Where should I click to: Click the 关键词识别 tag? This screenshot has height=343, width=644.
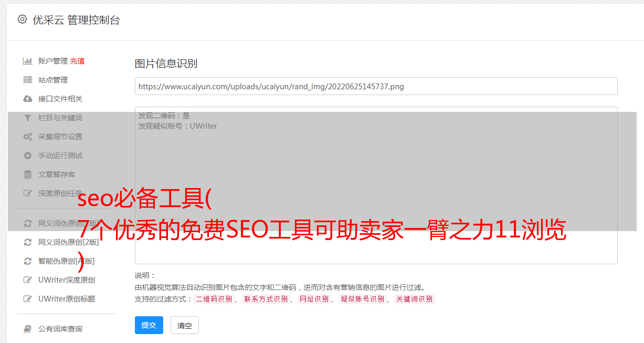pyautogui.click(x=414, y=299)
